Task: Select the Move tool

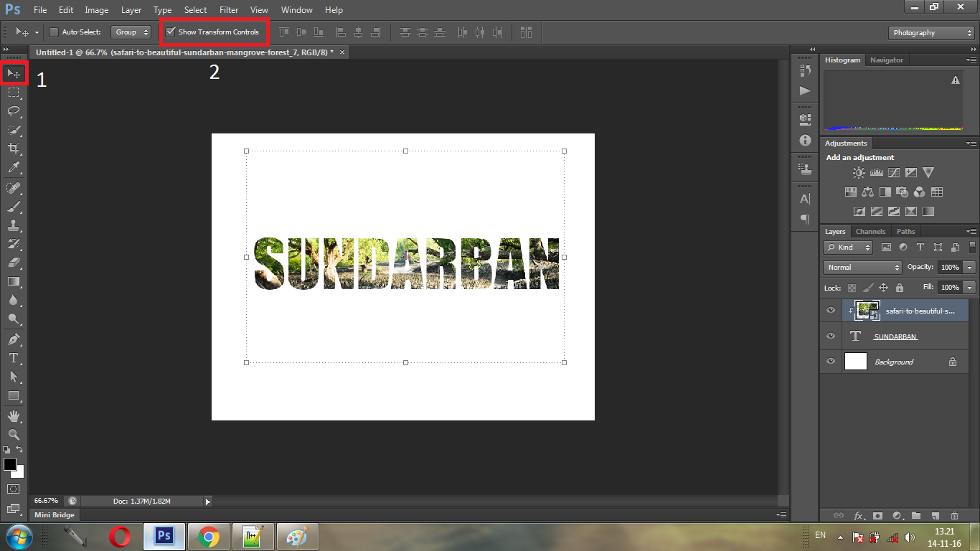Action: [x=14, y=73]
